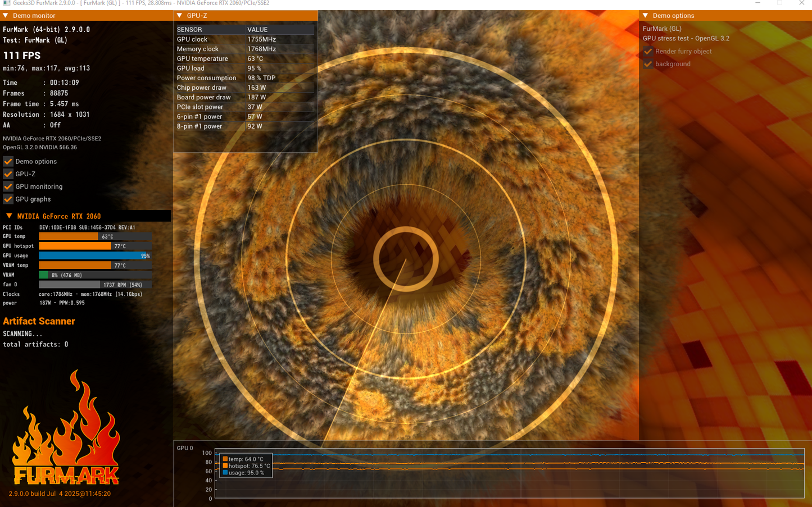Click the GPU load value in GPU-Z
This screenshot has width=812, height=507.
coord(255,68)
